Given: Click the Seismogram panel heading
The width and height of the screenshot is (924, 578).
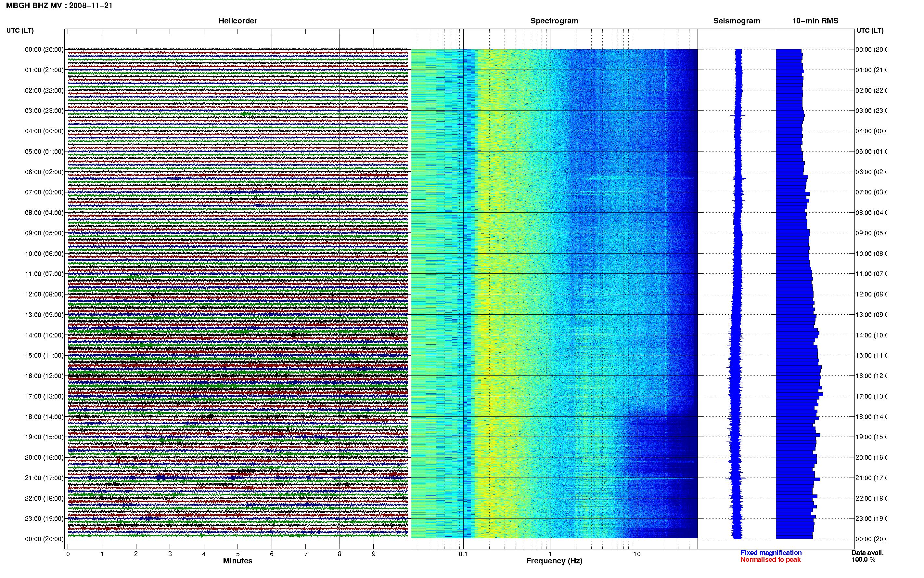Looking at the screenshot, I should pyautogui.click(x=737, y=21).
